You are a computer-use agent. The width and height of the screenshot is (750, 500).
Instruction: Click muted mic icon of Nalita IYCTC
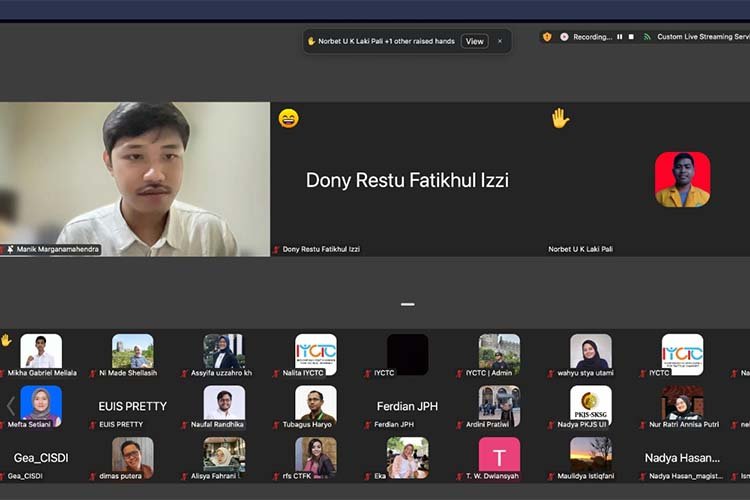(276, 373)
